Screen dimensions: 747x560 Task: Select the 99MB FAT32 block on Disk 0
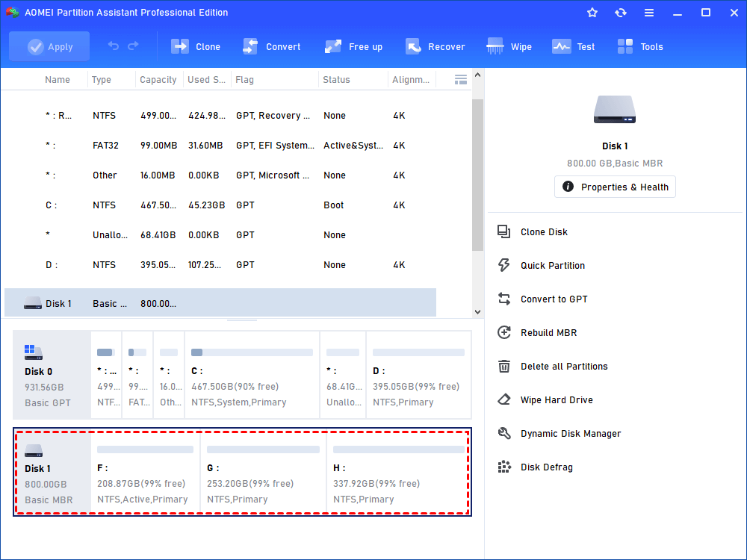tap(137, 376)
